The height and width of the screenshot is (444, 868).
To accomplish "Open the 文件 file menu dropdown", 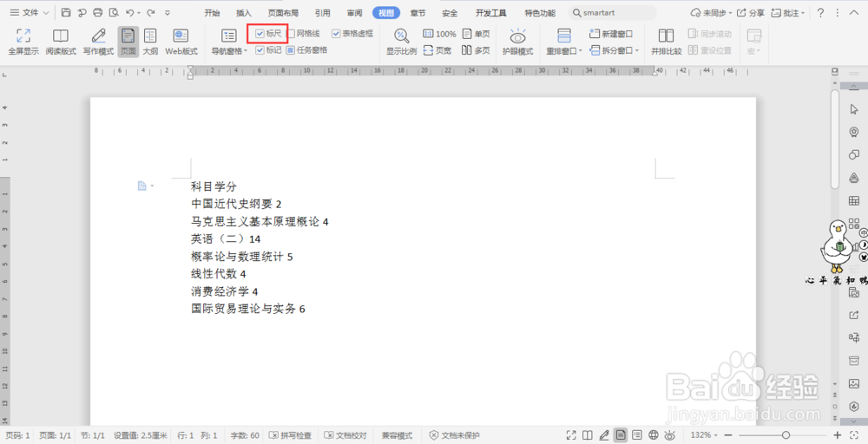I will 30,12.
